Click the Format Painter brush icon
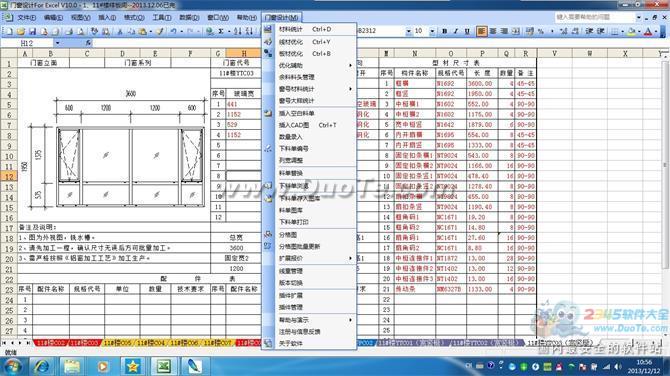This screenshot has width=670, height=376. point(160,31)
